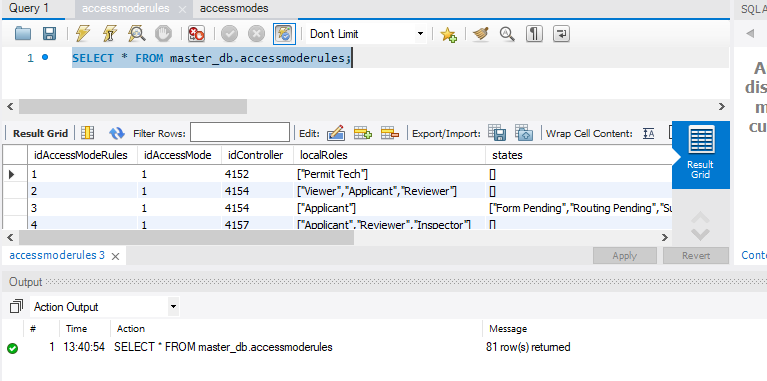
Task: Rollback the transaction with the X icon
Action: (x=256, y=34)
